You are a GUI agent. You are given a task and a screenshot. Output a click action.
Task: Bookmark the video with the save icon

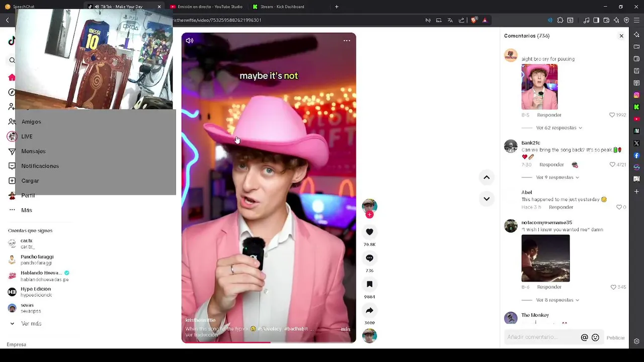tap(369, 284)
